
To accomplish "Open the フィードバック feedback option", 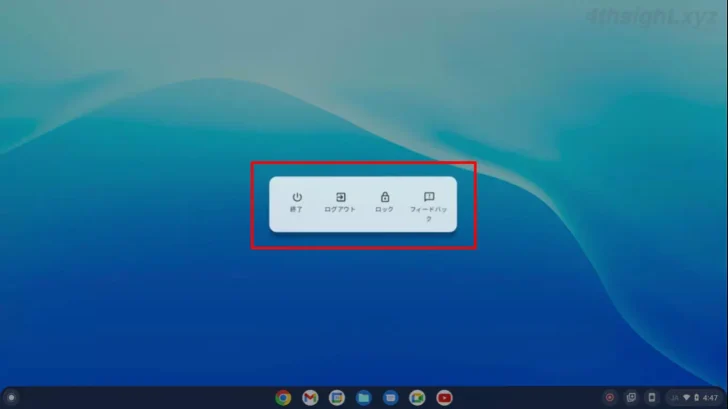I will [429, 207].
